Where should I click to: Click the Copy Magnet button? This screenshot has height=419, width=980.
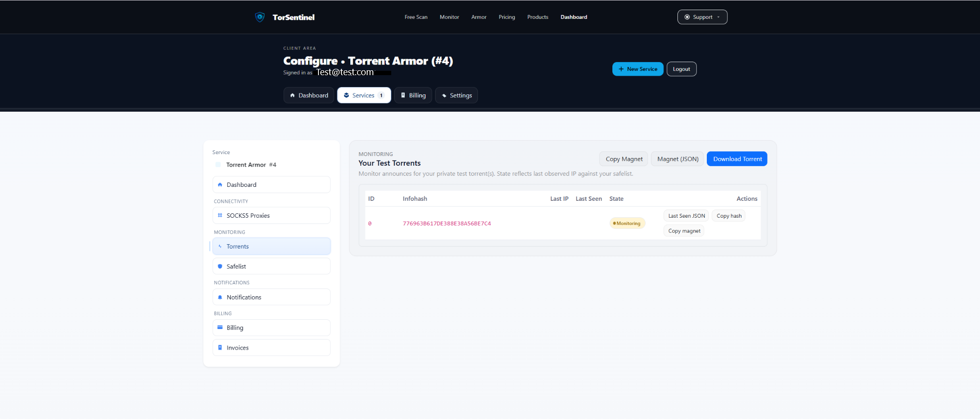point(623,159)
